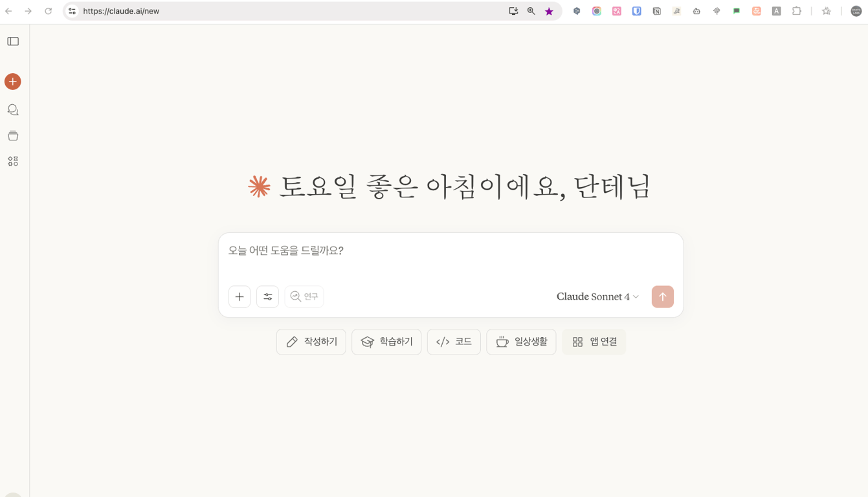
Task: Open the zoom magnifier in the address bar
Action: (x=531, y=11)
